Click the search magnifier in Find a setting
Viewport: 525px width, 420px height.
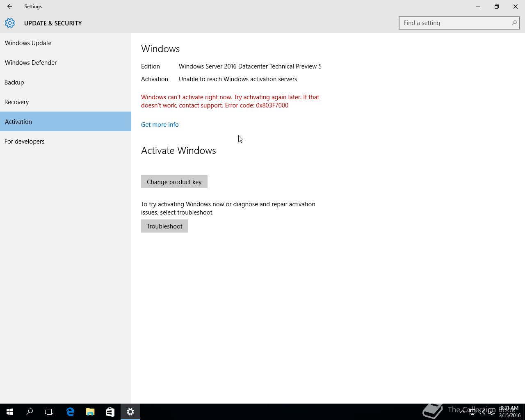tap(514, 23)
